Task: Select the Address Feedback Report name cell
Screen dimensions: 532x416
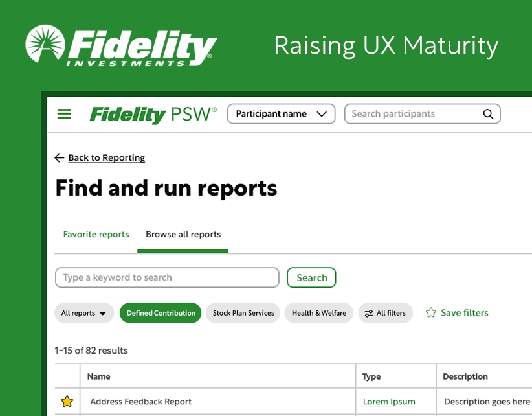Action: (218, 401)
